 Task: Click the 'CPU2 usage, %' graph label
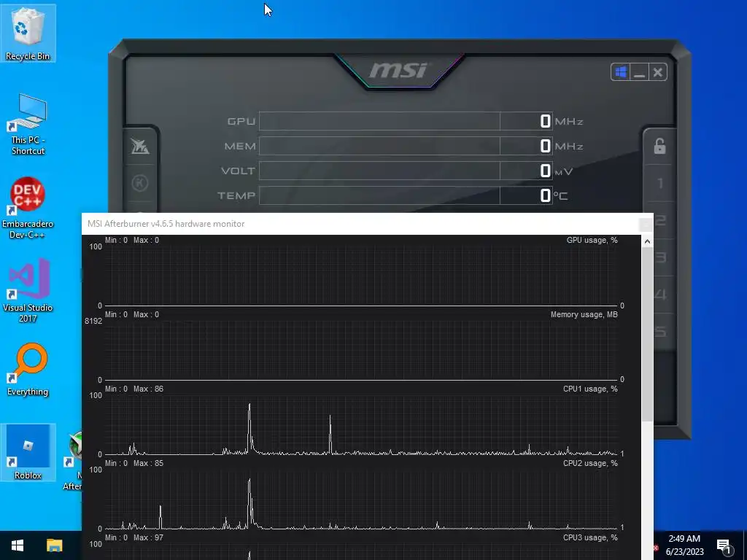click(590, 463)
